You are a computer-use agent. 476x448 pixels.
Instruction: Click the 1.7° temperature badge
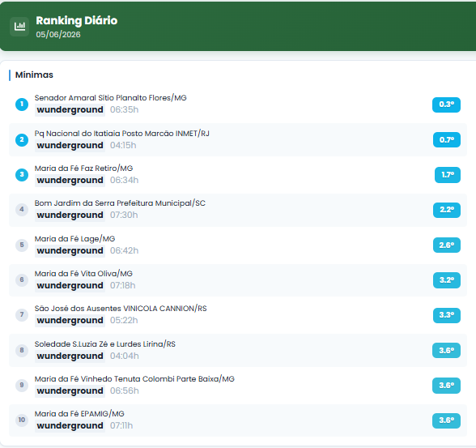point(448,175)
